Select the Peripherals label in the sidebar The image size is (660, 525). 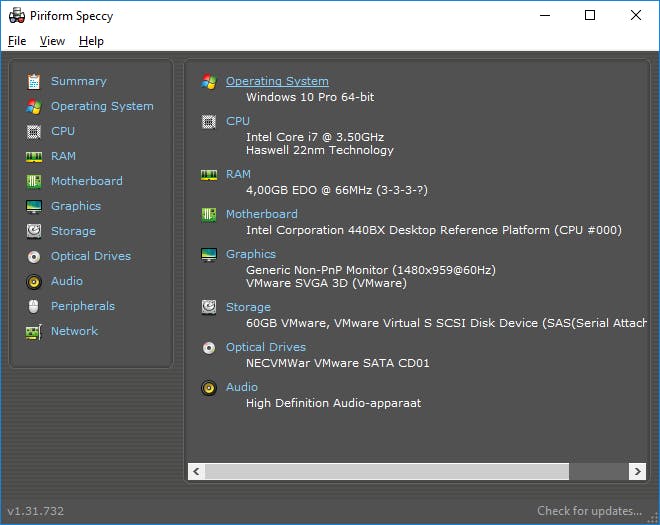click(x=82, y=306)
